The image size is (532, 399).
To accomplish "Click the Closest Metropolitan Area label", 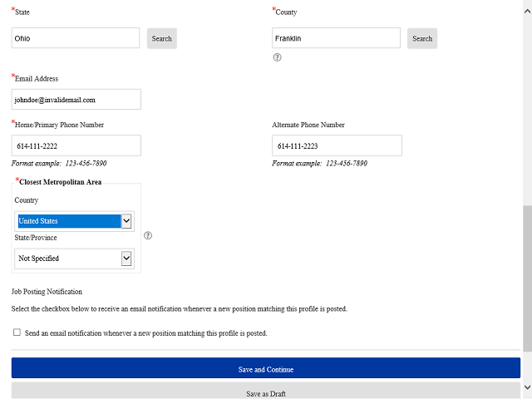I will [60, 182].
